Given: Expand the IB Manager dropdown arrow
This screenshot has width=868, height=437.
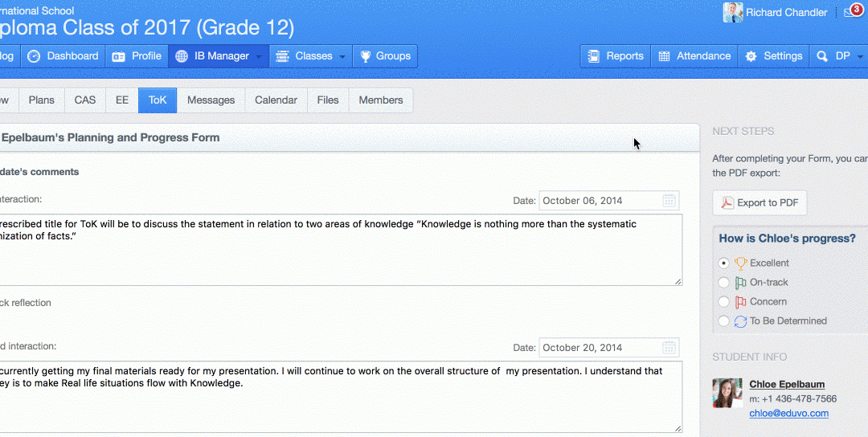Looking at the screenshot, I should (259, 57).
